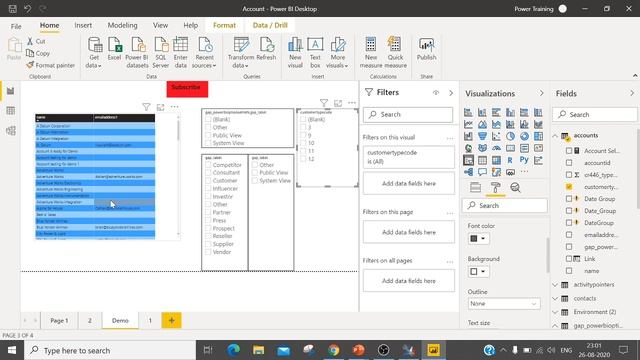The width and height of the screenshot is (640, 360).
Task: Expand the activitypointers table
Action: click(555, 285)
